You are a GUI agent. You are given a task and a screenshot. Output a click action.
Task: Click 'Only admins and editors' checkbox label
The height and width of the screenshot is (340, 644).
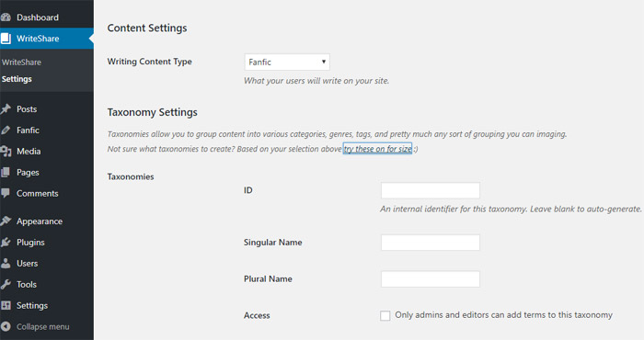click(x=503, y=315)
